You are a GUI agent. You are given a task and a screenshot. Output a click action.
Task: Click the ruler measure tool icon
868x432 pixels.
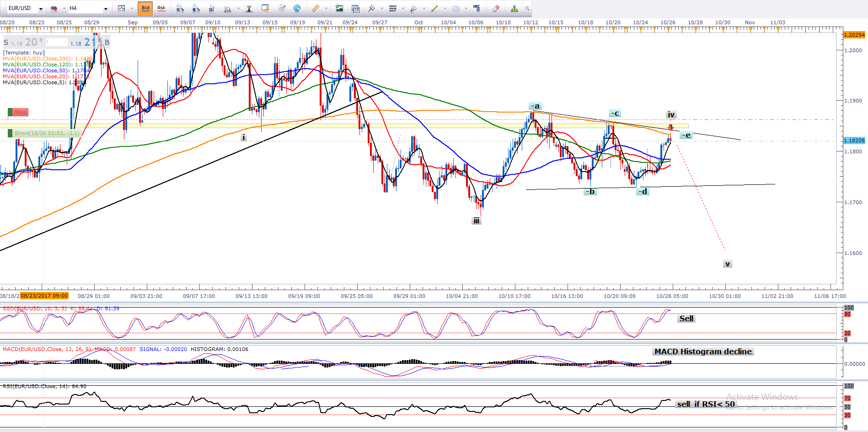(316, 8)
